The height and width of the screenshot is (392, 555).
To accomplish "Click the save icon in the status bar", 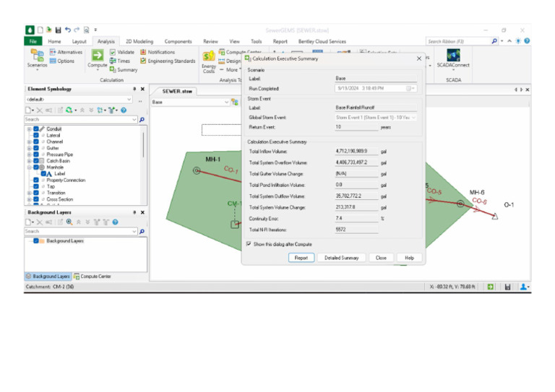I will pos(507,287).
